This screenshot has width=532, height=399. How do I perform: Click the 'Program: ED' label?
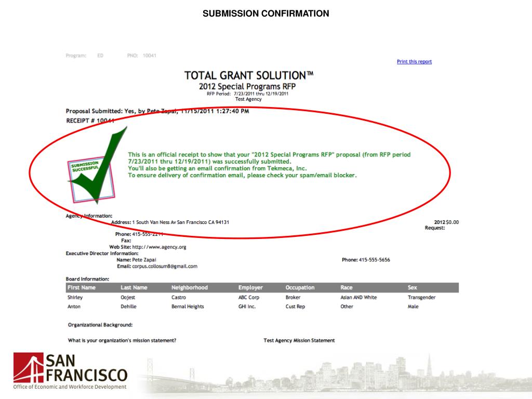[x=85, y=56]
